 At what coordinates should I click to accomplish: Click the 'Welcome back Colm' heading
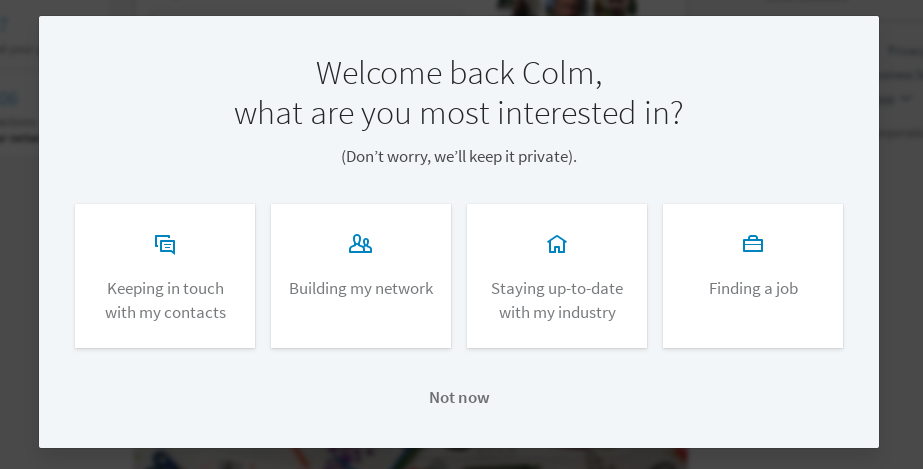[459, 73]
